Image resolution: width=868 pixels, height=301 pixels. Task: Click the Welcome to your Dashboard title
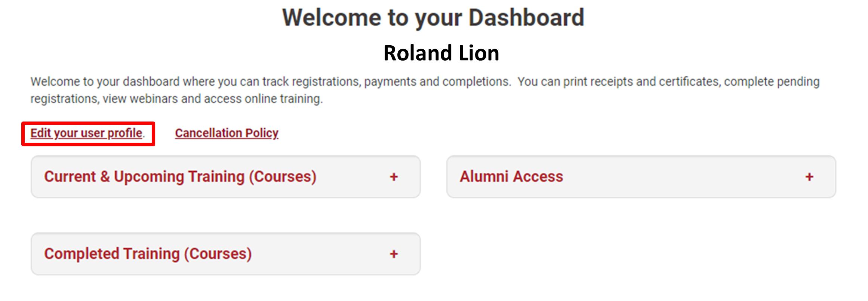[x=434, y=17]
